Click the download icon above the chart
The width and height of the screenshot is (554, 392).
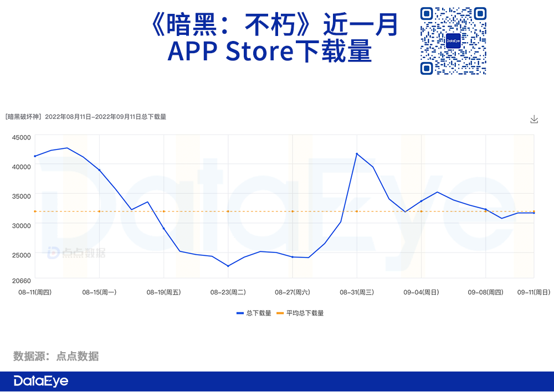[x=534, y=119]
